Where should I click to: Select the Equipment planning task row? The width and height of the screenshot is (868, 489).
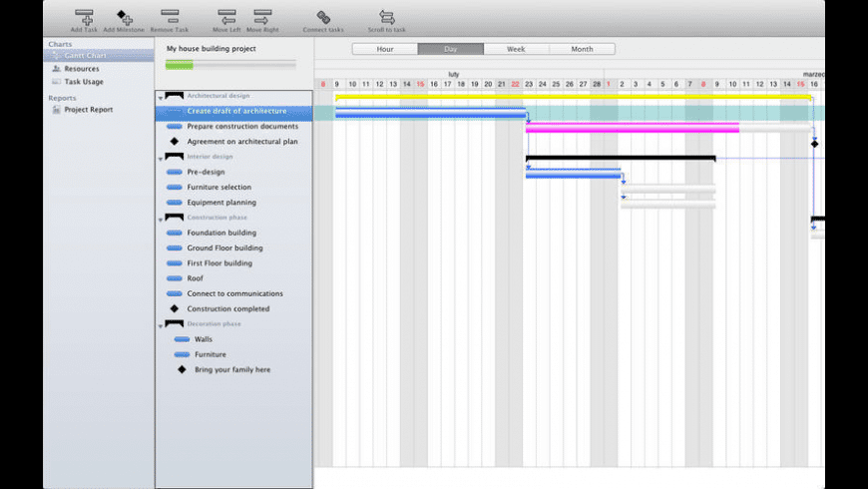pyautogui.click(x=234, y=203)
